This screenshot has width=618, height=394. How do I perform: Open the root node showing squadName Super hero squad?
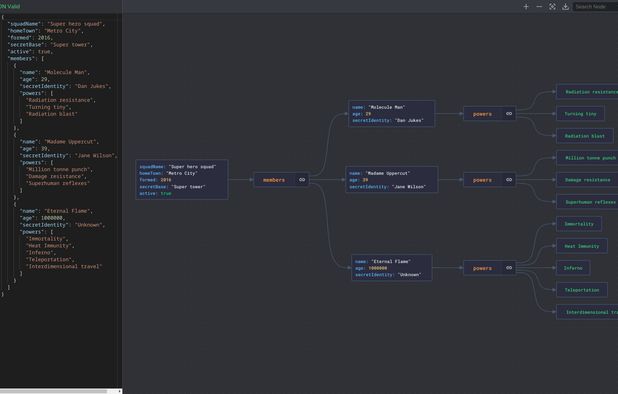tap(182, 180)
